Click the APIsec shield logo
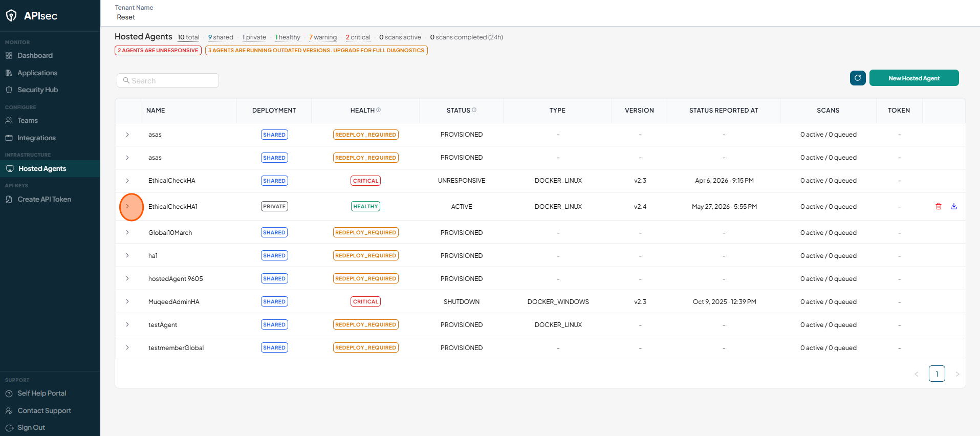This screenshot has height=436, width=980. coord(11,16)
